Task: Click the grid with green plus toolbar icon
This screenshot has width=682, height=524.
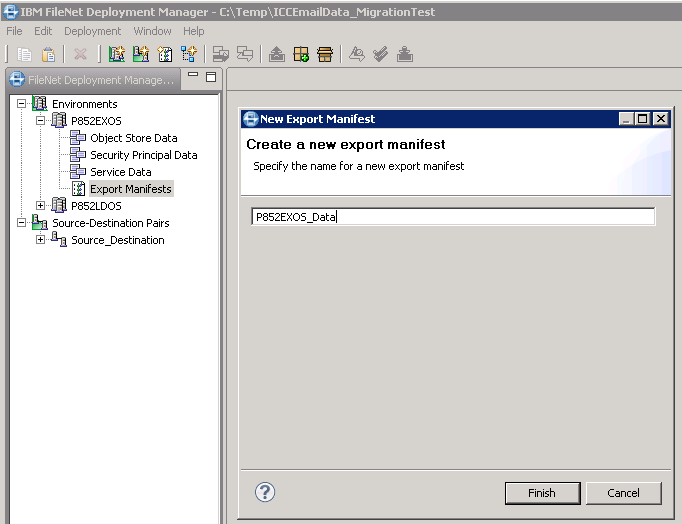Action: click(301, 54)
